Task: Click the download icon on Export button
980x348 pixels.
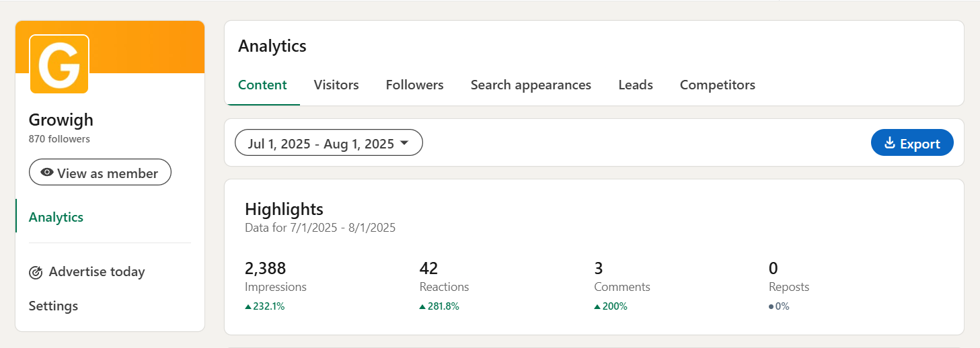Action: tap(890, 143)
